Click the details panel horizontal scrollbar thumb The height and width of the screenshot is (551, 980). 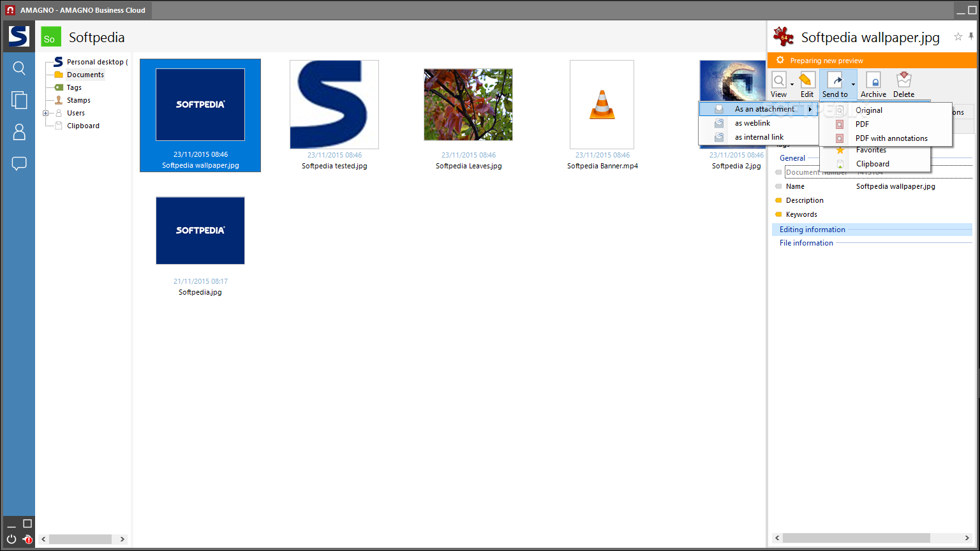pos(856,538)
